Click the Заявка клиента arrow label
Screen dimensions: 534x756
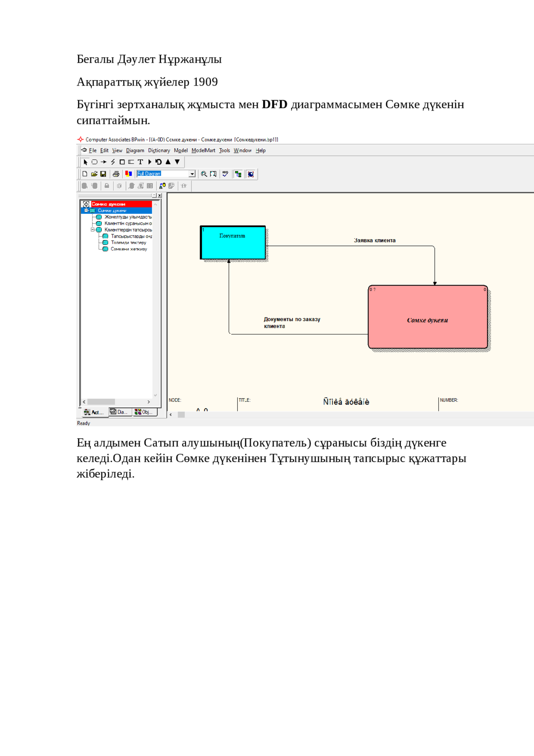(375, 240)
